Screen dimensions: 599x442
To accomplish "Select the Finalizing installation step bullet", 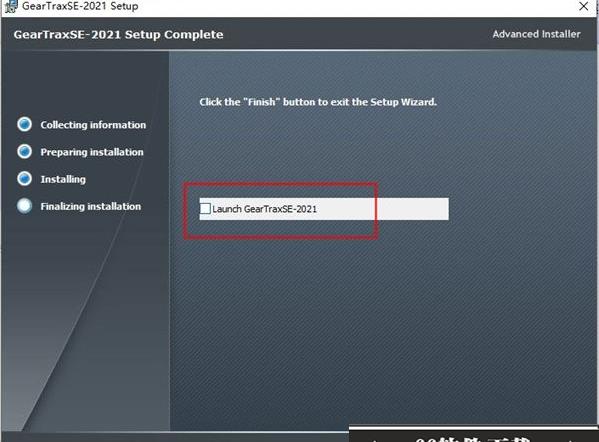I will (x=25, y=206).
